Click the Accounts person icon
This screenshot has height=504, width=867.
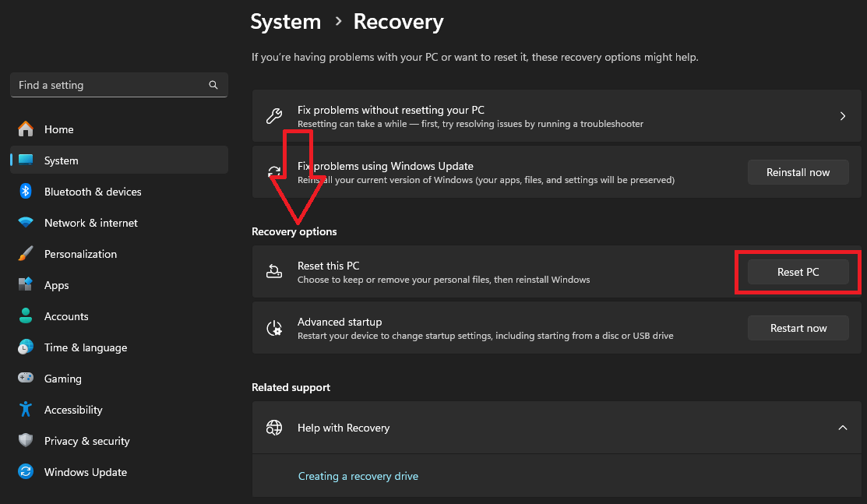pos(26,316)
